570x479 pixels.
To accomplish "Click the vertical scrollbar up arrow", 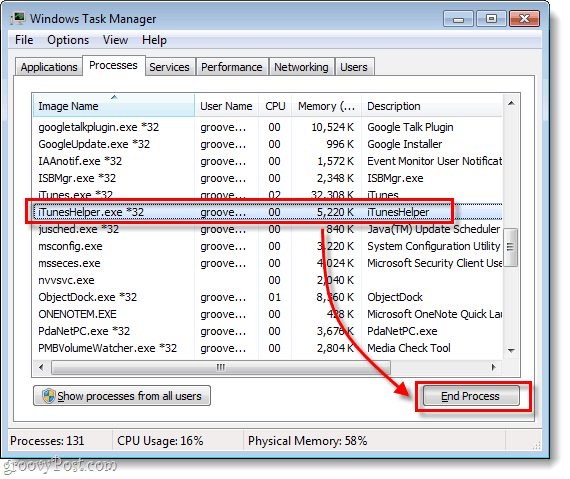I will pos(511,104).
